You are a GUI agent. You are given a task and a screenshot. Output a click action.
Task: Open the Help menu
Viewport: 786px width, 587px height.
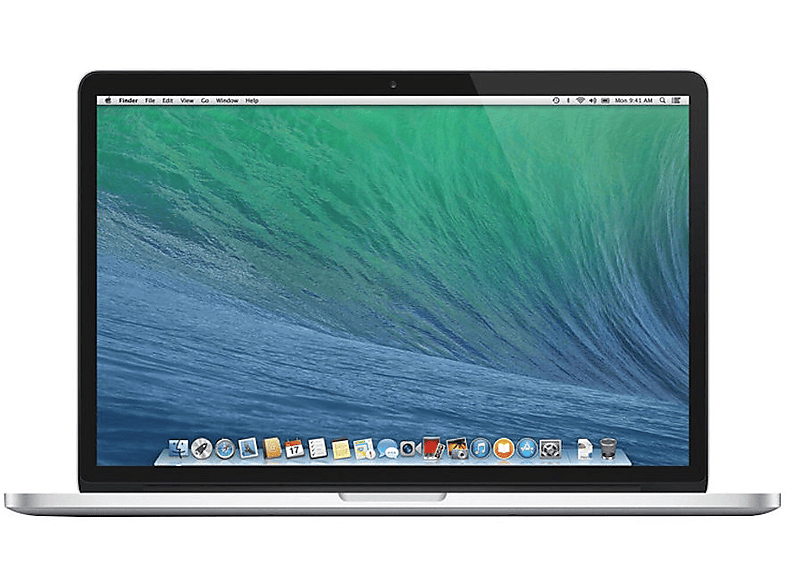pyautogui.click(x=252, y=100)
